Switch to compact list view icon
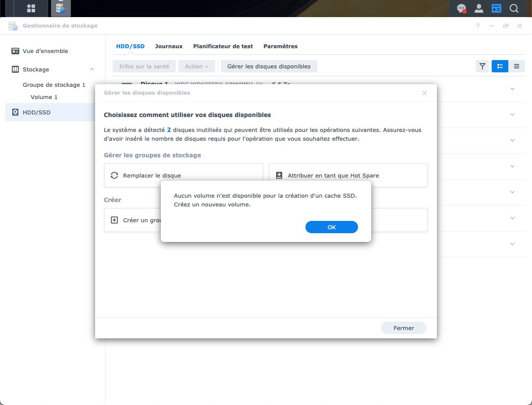The height and width of the screenshot is (405, 532). (517, 66)
